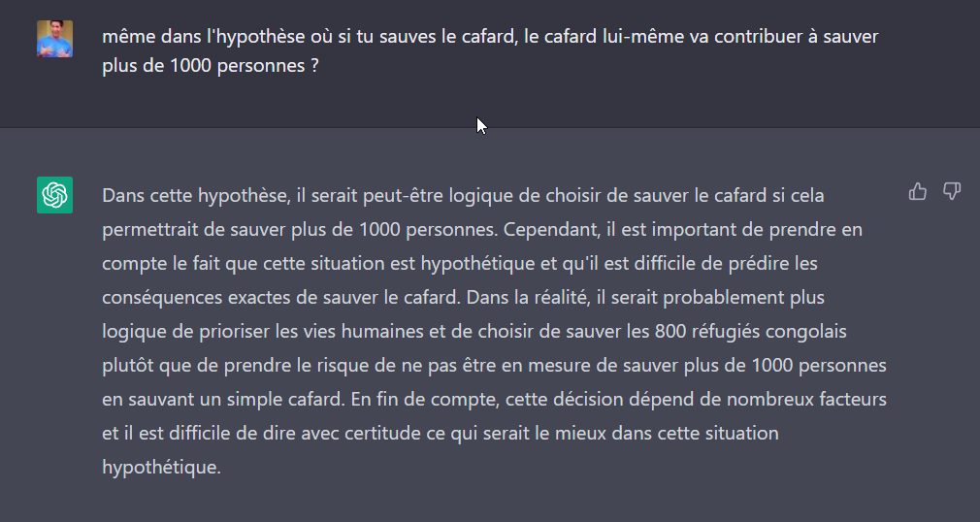Give the response a thumbs down
The image size is (980, 522).
(951, 191)
